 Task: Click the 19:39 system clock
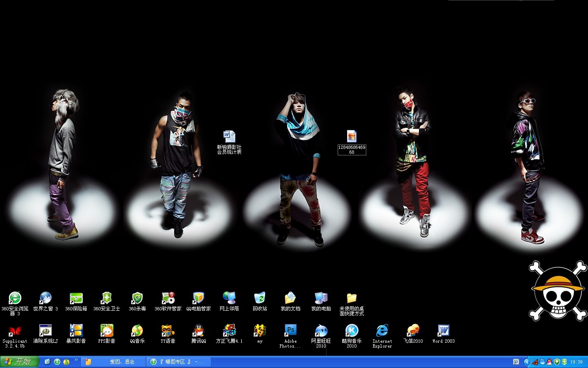click(x=576, y=362)
